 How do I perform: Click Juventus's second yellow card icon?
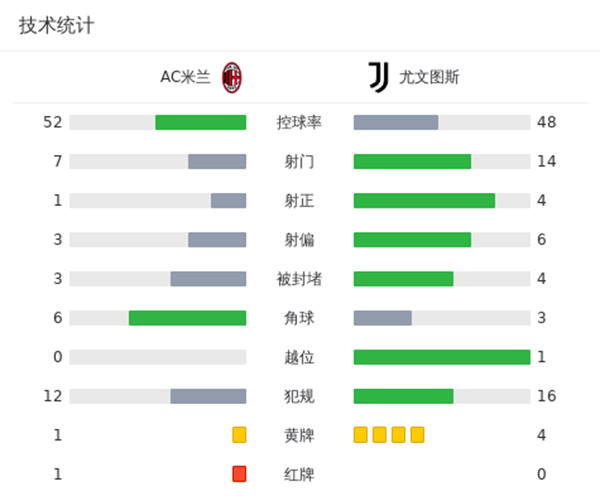[x=379, y=435]
